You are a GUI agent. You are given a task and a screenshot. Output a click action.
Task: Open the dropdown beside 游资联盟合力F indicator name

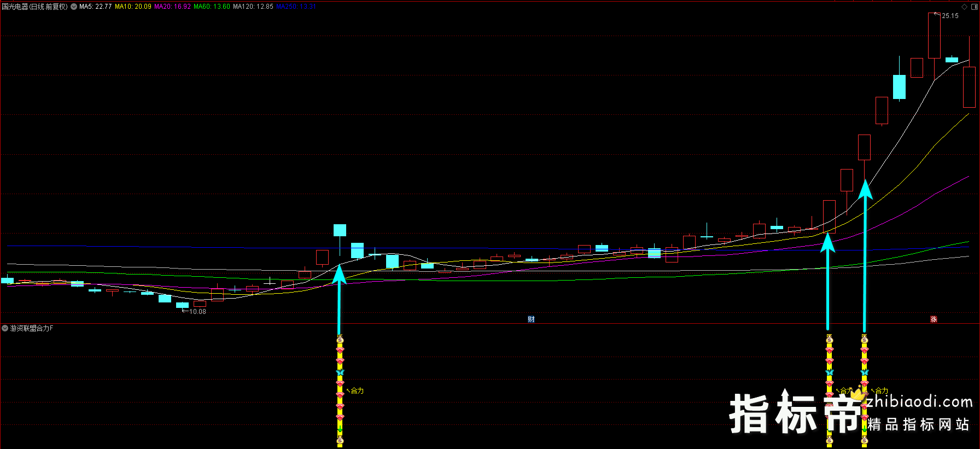click(5, 328)
